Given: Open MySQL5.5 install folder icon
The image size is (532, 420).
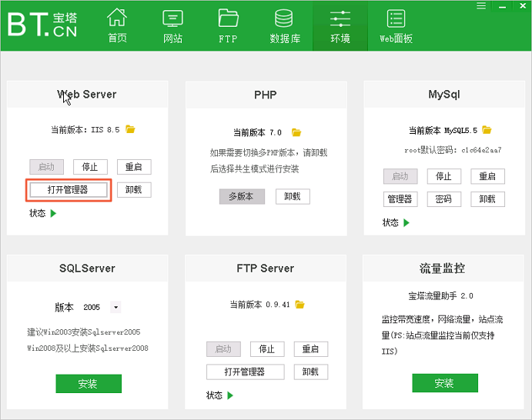Looking at the screenshot, I should coord(487,130).
